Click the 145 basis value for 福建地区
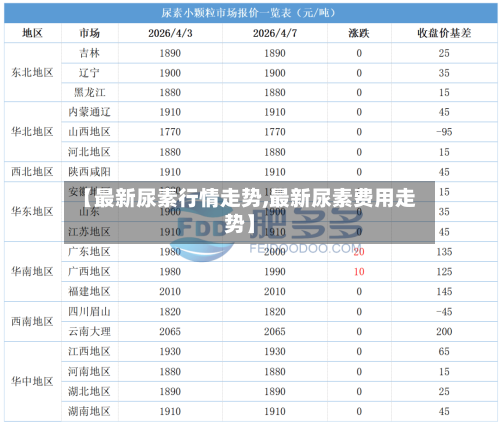500x426 pixels. click(444, 292)
